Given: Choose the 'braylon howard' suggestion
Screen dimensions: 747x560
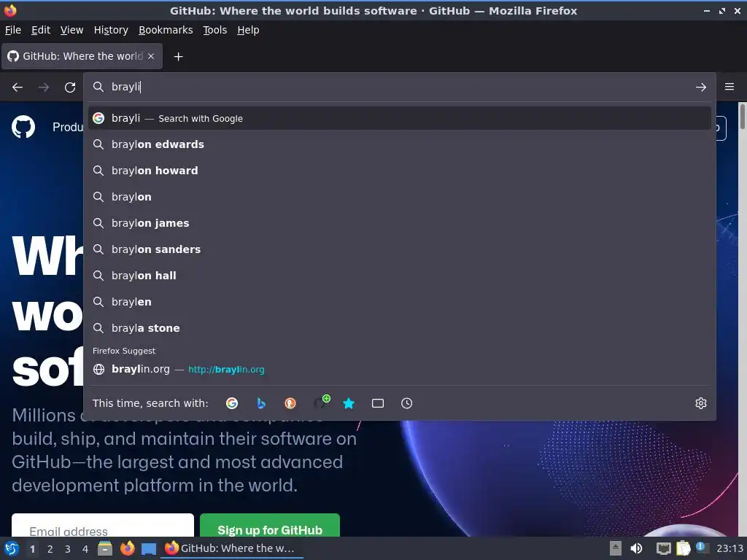Looking at the screenshot, I should (x=399, y=171).
